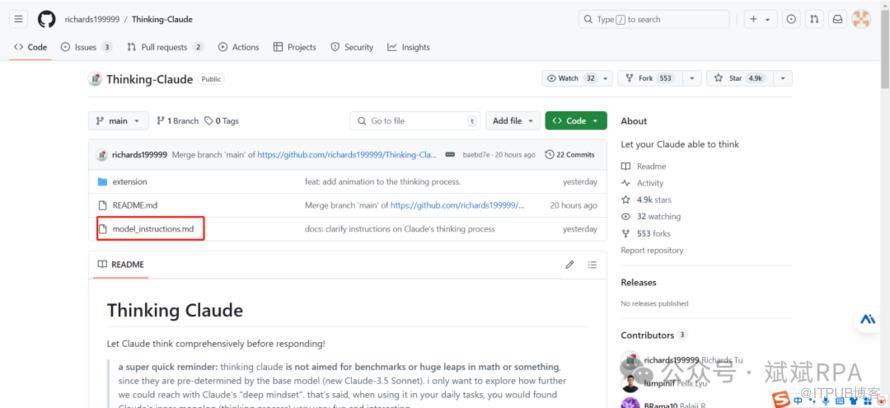This screenshot has width=890, height=408.
Task: Expand the green Code dropdown button
Action: [x=576, y=121]
